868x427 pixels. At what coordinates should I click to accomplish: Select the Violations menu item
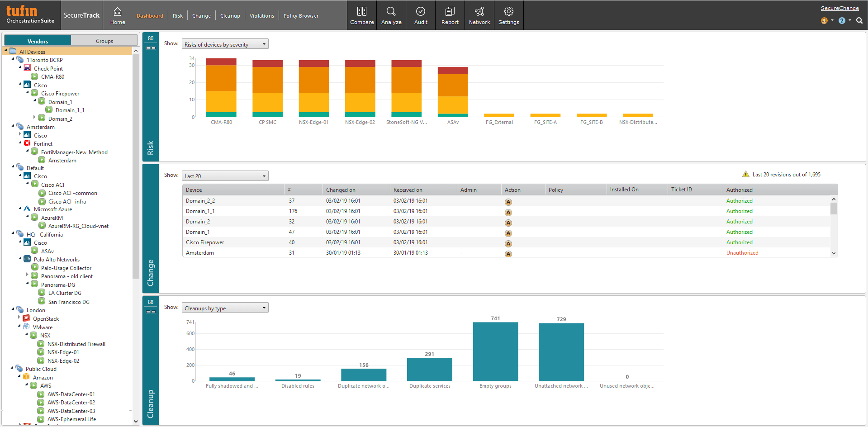[x=261, y=15]
